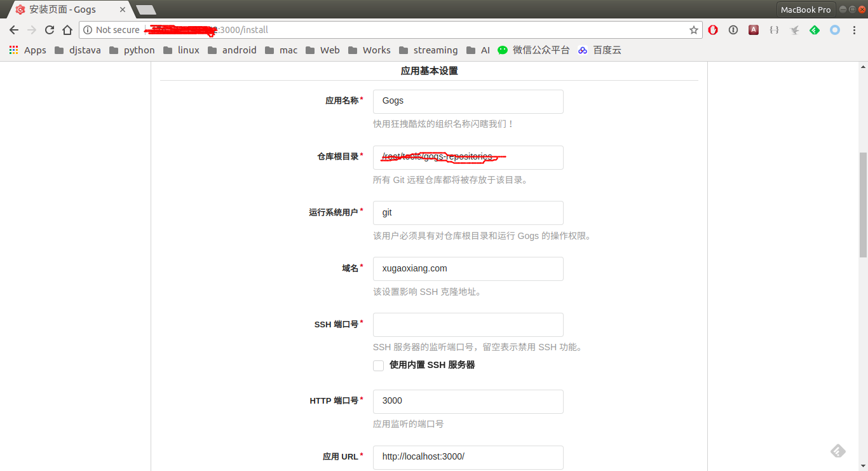Open the 1Password keyhole extension
The height and width of the screenshot is (471, 868).
733,30
